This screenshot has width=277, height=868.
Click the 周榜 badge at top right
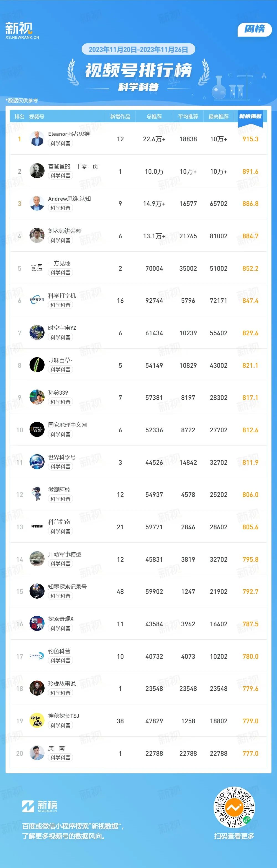point(254,29)
